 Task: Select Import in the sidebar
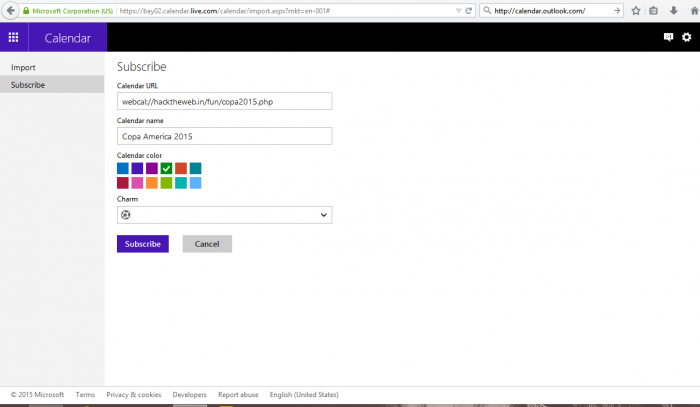click(x=23, y=67)
